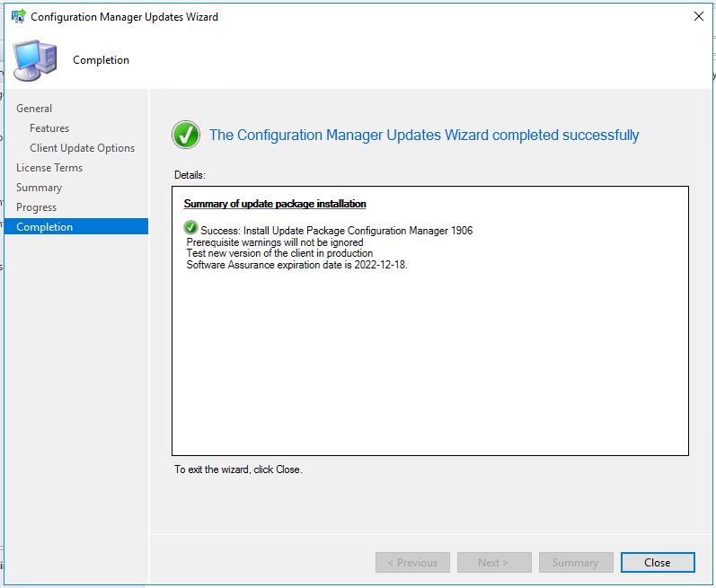Click the 'Details:' label
The image size is (716, 588).
point(190,175)
